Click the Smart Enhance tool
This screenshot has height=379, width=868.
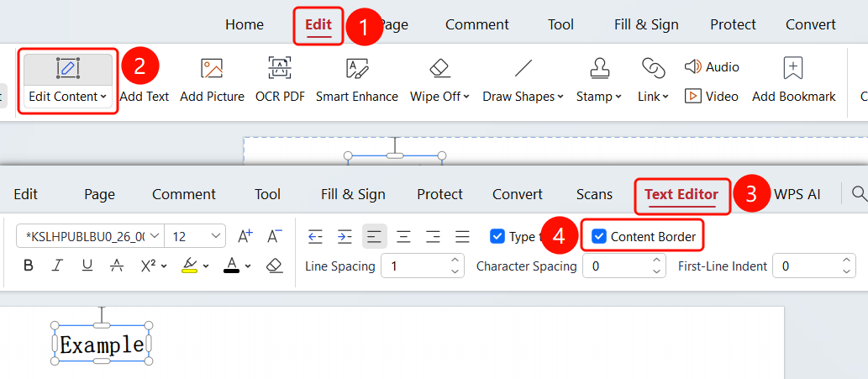[357, 82]
